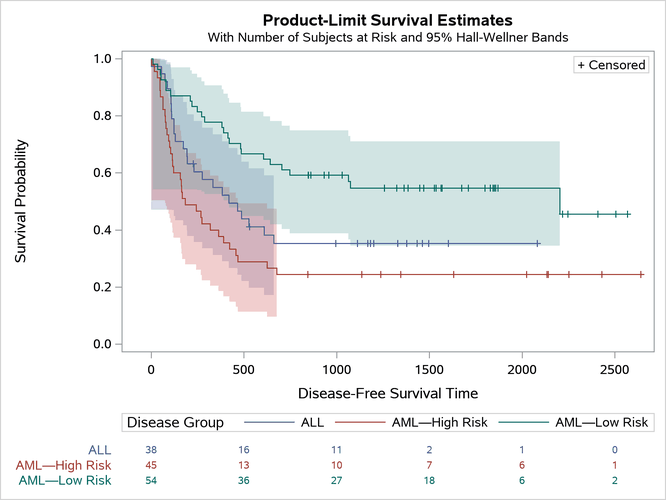Select AML—High Risk row label in risk table
666x500 pixels.
coord(64,466)
